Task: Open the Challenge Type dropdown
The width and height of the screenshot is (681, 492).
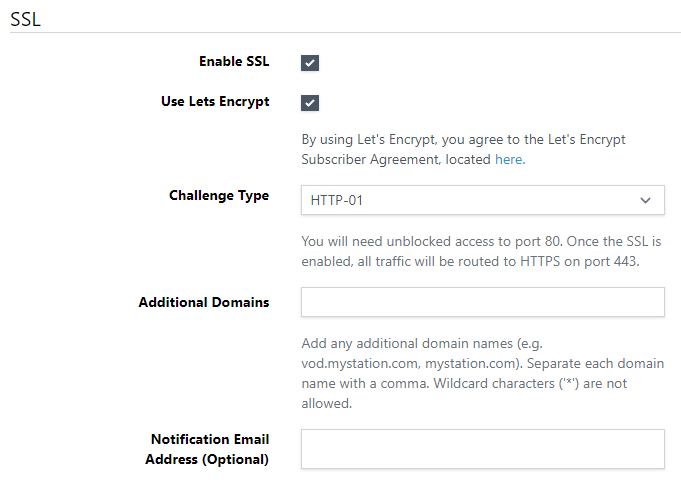Action: pyautogui.click(x=482, y=200)
